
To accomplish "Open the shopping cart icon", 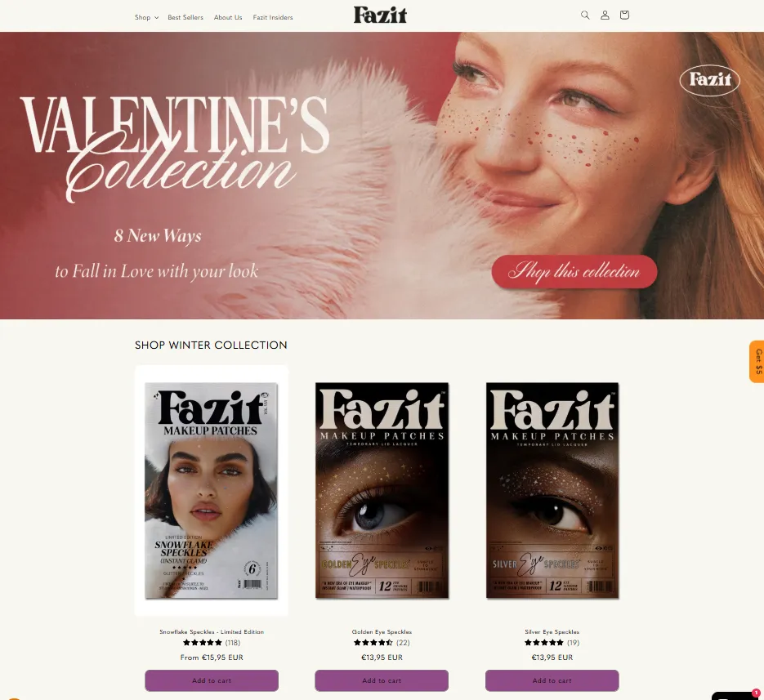I will (x=624, y=15).
